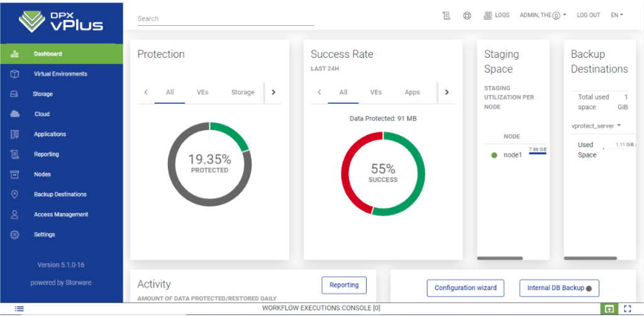This screenshot has width=644, height=316.
Task: Click right chevron in Success Rate tabs
Action: coord(447,92)
